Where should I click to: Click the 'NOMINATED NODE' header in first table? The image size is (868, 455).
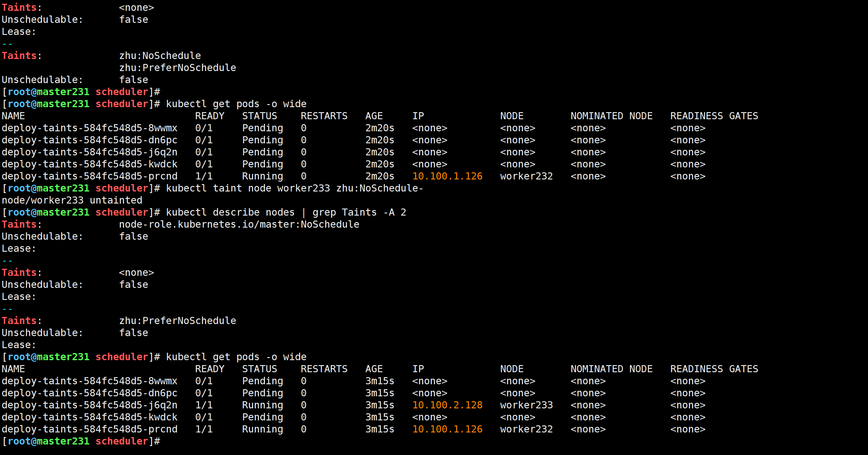pyautogui.click(x=611, y=116)
